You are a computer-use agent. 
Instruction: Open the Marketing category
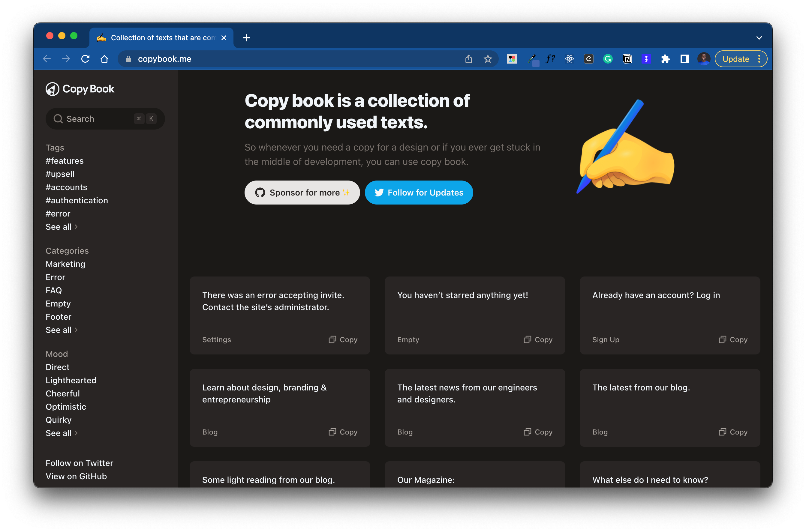(x=65, y=264)
